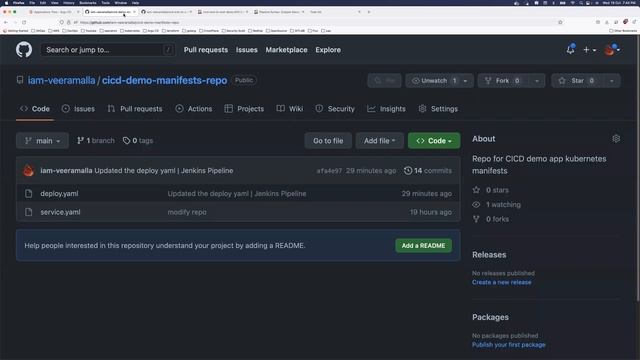Image resolution: width=640 pixels, height=360 pixels.
Task: View the 0 tags link
Action: click(138, 141)
